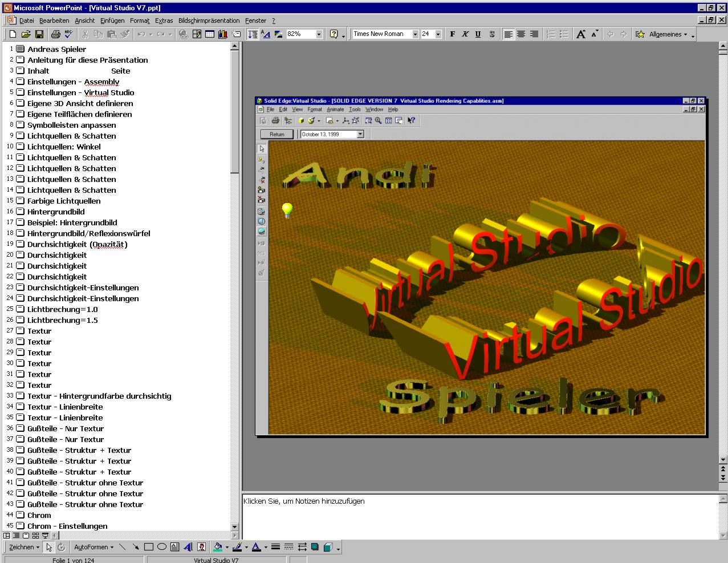Decrease font size with small A icon
Image resolution: width=728 pixels, height=563 pixels.
click(x=594, y=34)
